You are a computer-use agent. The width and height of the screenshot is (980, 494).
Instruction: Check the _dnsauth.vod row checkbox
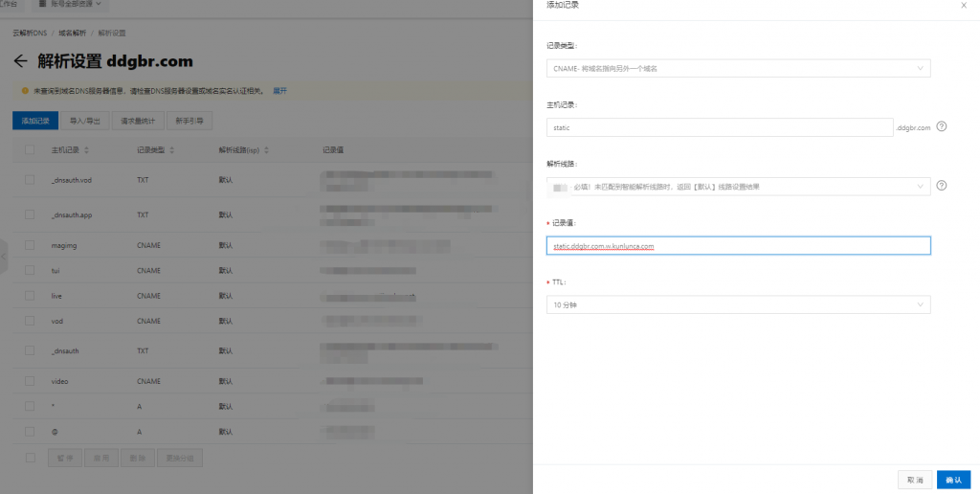tap(30, 179)
